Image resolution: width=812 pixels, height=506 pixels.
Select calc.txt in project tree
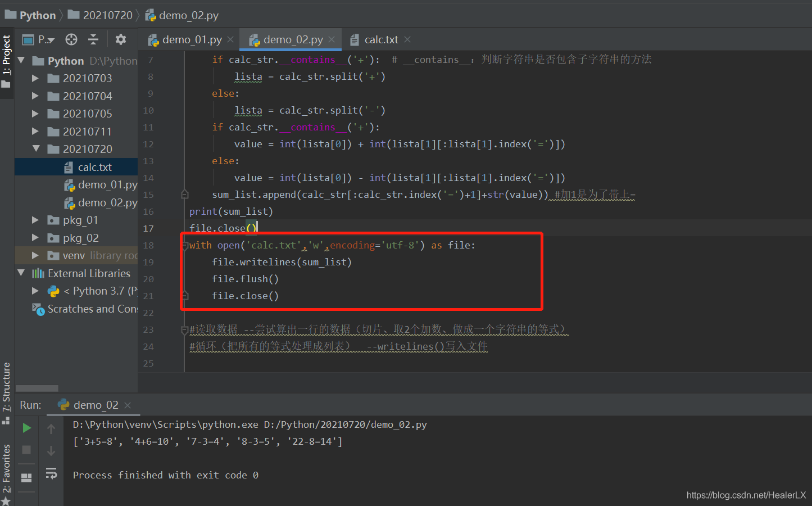coord(76,167)
